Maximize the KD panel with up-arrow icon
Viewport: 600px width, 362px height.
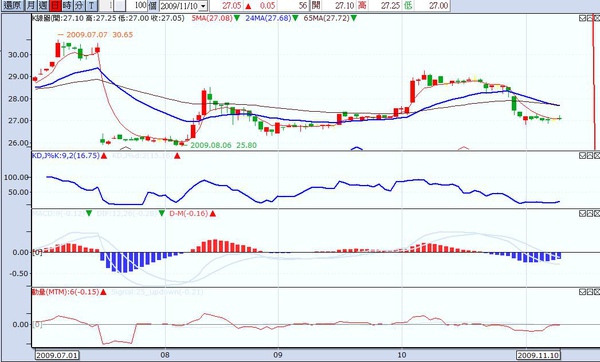pos(590,155)
